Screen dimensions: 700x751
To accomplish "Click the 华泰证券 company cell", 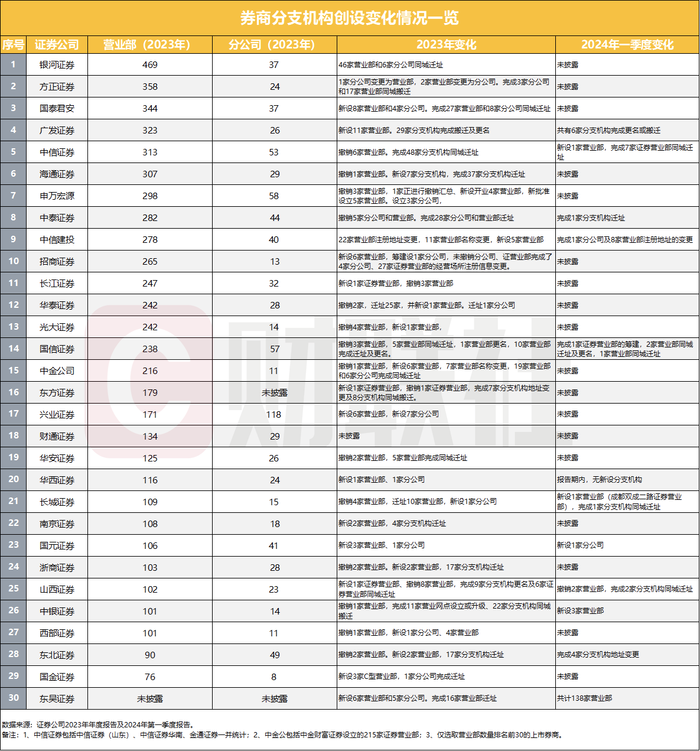I will [57, 305].
